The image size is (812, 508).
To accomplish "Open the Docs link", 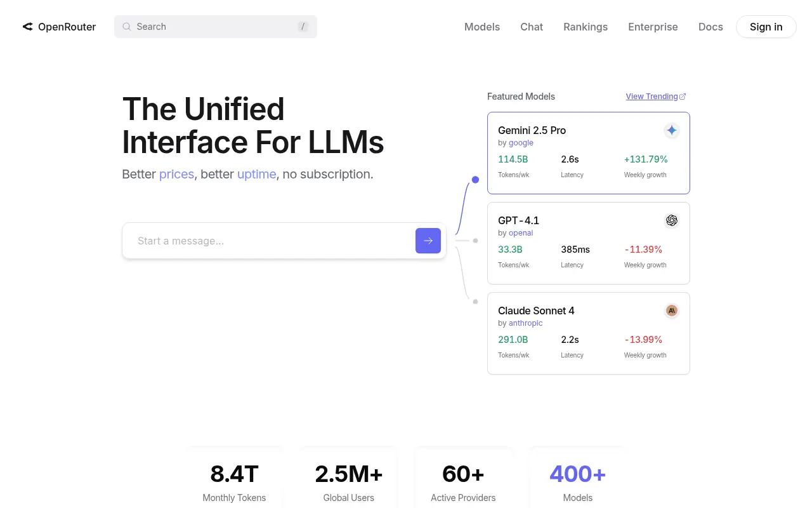I will (710, 27).
